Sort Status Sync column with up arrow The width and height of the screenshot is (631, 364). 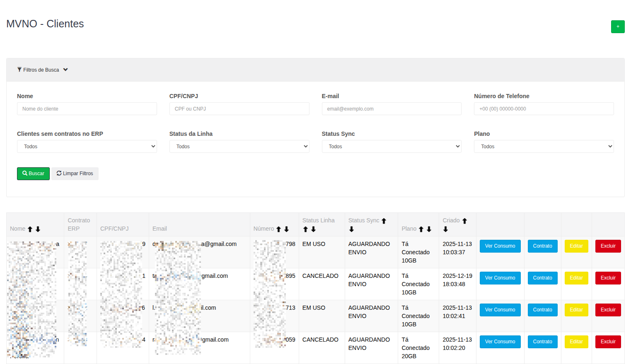(x=384, y=221)
